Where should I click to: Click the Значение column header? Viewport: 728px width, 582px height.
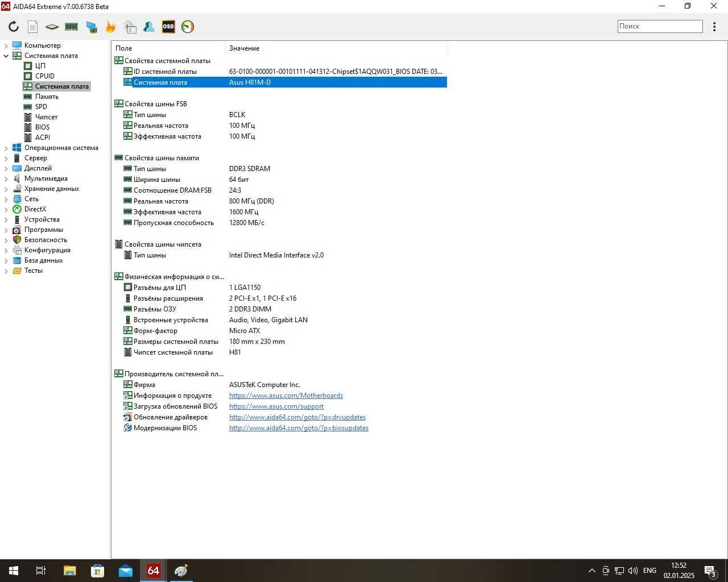coord(336,48)
